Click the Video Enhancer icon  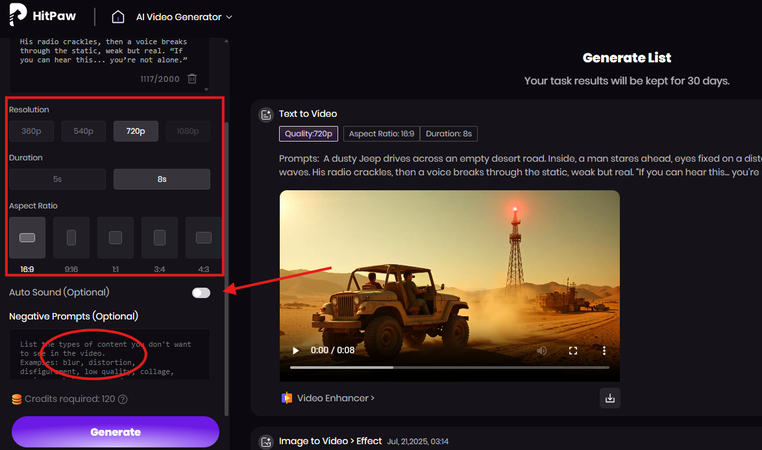click(287, 398)
